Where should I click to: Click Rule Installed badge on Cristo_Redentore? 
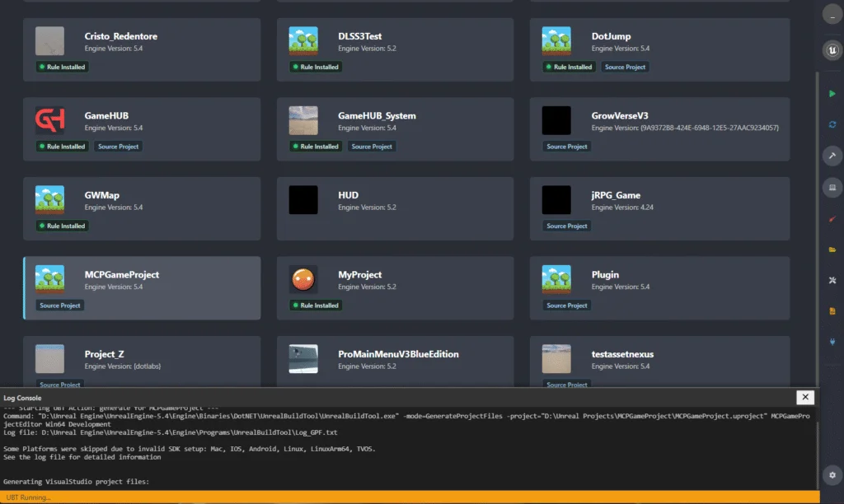coord(62,67)
